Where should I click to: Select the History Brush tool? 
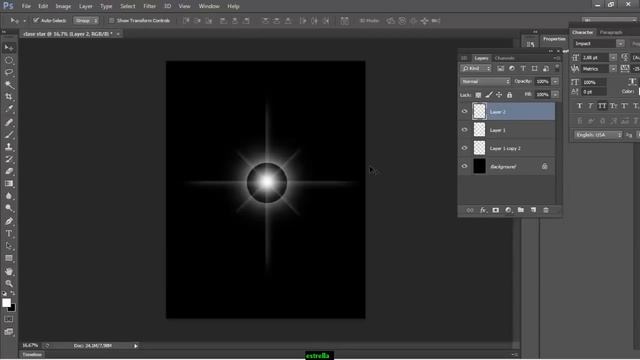pos(9,159)
